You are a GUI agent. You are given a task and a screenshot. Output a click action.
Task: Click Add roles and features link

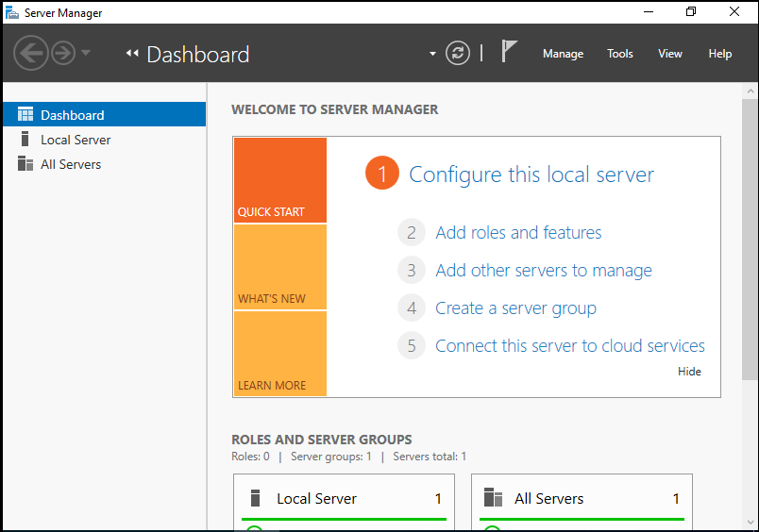coord(518,233)
